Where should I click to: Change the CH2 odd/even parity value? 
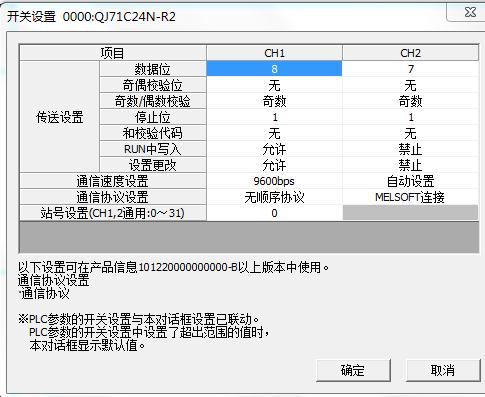click(410, 101)
